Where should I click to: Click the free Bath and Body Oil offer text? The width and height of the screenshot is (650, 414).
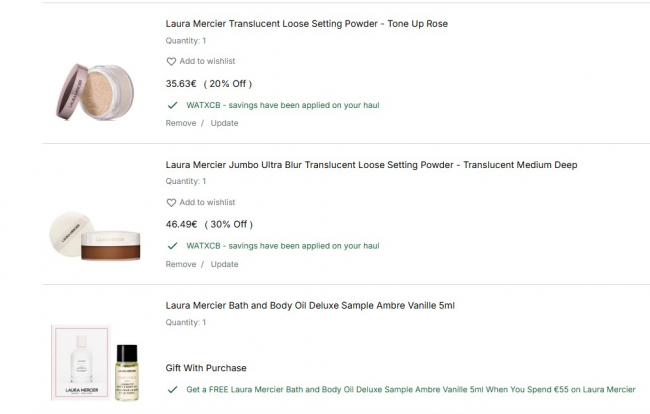410,390
